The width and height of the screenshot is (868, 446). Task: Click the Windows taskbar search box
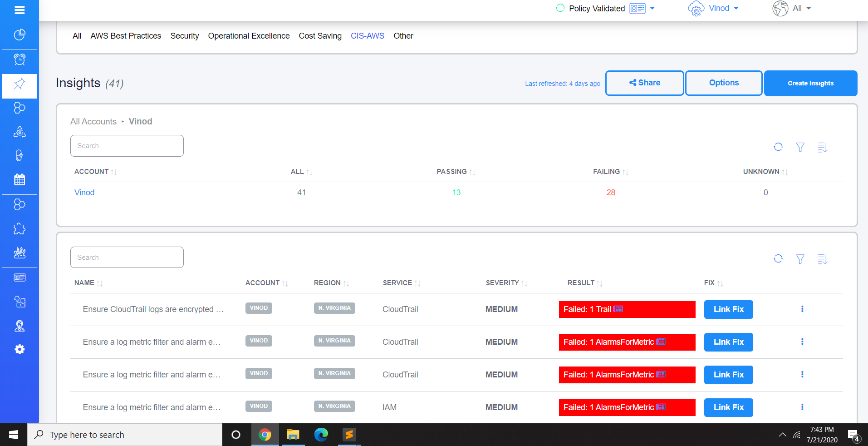(x=125, y=435)
